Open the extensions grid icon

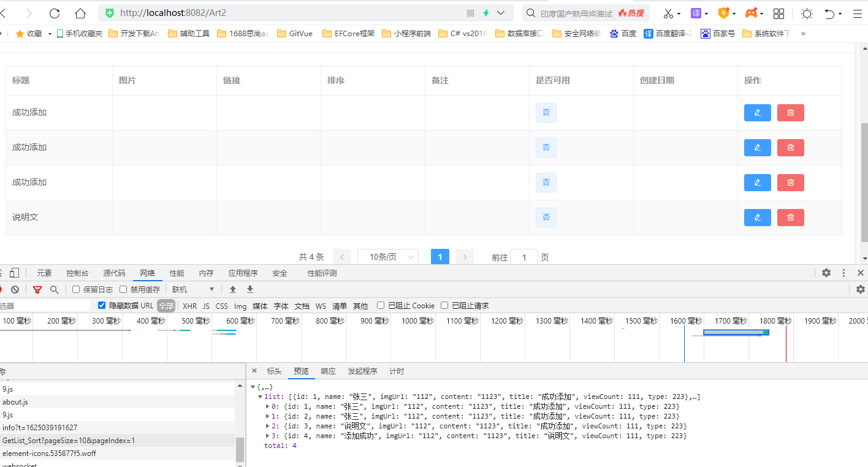pyautogui.click(x=779, y=13)
